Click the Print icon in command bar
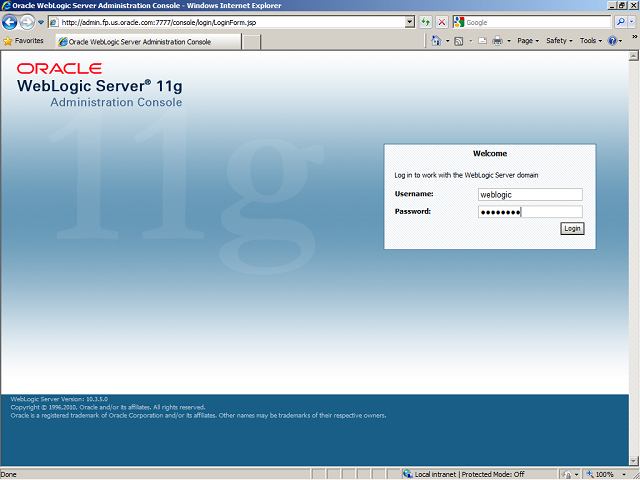The width and height of the screenshot is (640, 480). click(497, 41)
